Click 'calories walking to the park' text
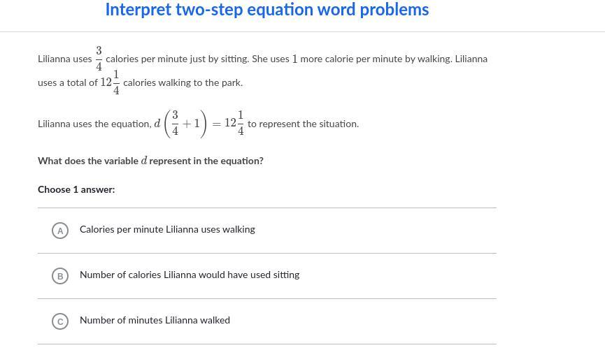The width and height of the screenshot is (605, 364). click(183, 82)
